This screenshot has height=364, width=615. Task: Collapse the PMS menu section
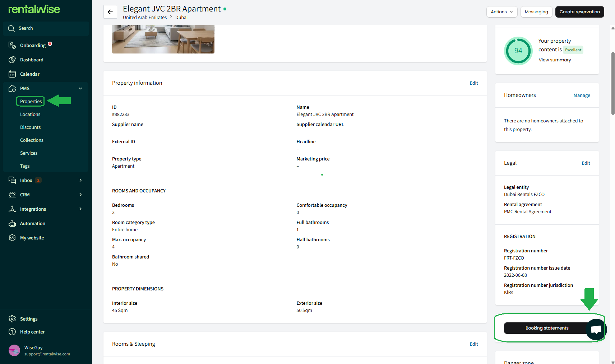pos(80,88)
